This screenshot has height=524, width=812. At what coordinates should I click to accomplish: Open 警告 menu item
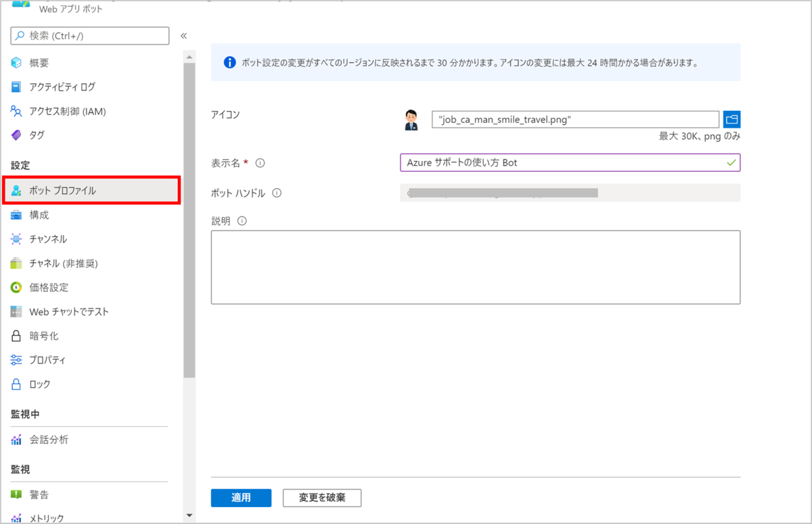39,495
